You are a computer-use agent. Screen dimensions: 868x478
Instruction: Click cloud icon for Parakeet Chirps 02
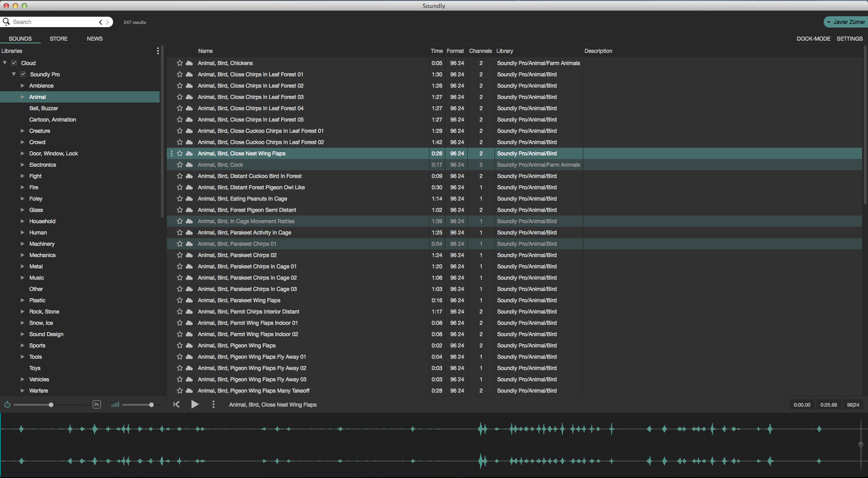tap(189, 255)
